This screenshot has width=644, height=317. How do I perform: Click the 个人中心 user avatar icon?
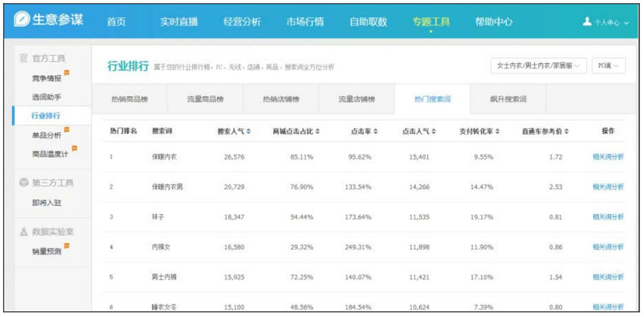586,22
